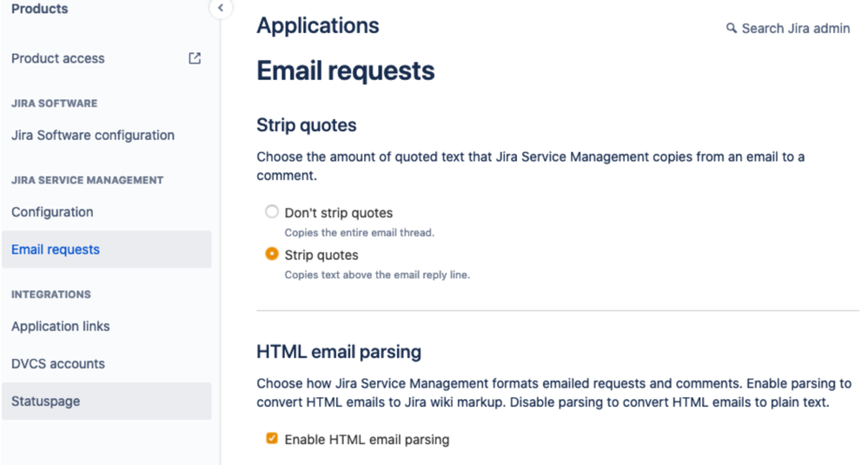Click the INTEGRATIONS section label
The height and width of the screenshot is (465, 868).
click(x=51, y=295)
